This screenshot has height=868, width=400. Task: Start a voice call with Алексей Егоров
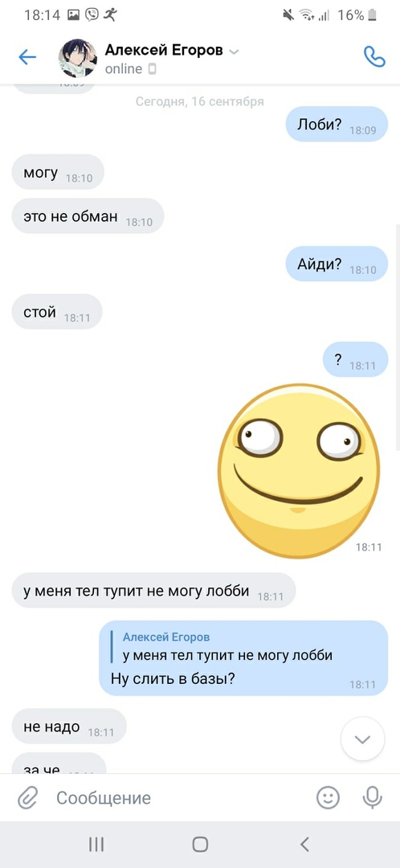point(374,57)
